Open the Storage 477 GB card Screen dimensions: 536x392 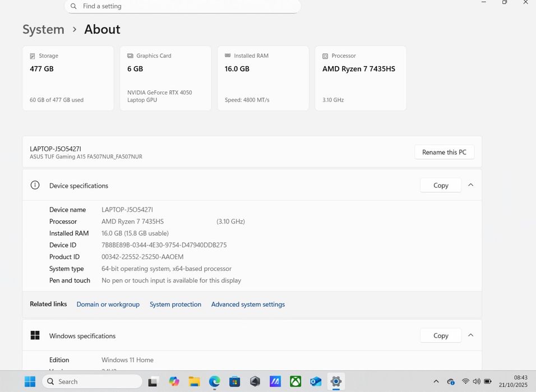[x=68, y=79]
